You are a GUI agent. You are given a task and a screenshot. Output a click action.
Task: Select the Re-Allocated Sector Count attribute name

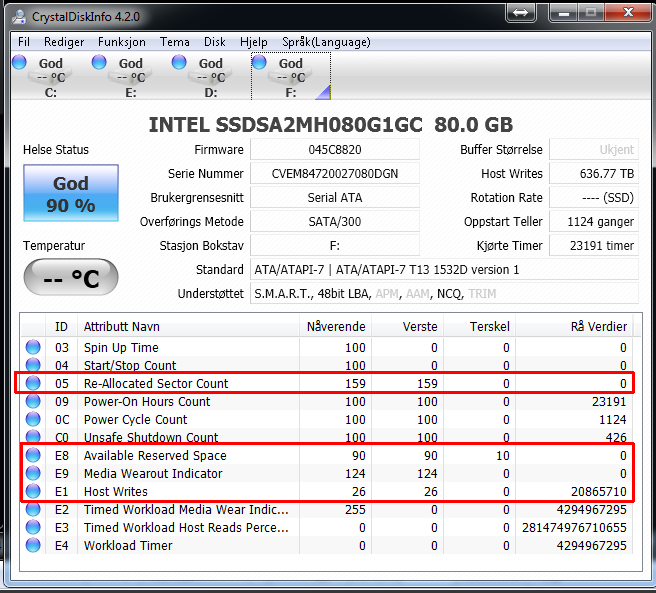point(156,383)
